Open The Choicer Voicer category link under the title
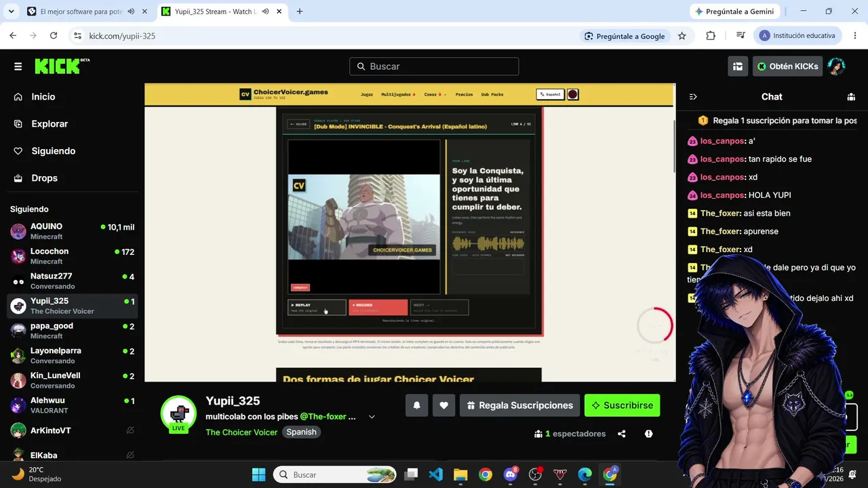The width and height of the screenshot is (868, 488). (241, 432)
